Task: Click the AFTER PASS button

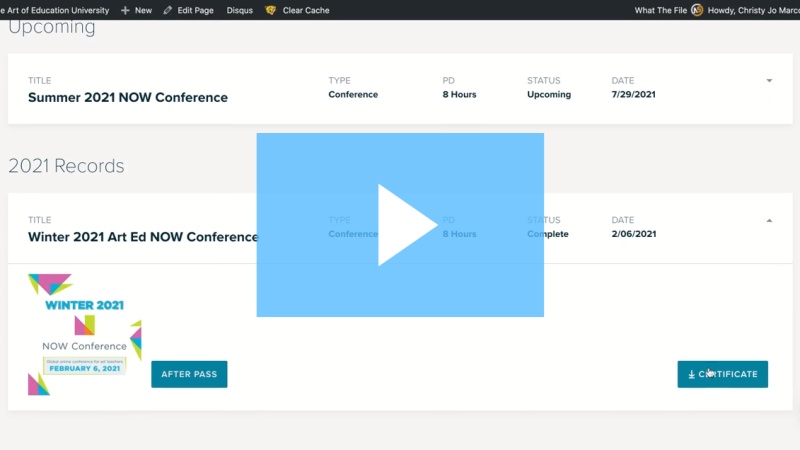Action: 189,374
